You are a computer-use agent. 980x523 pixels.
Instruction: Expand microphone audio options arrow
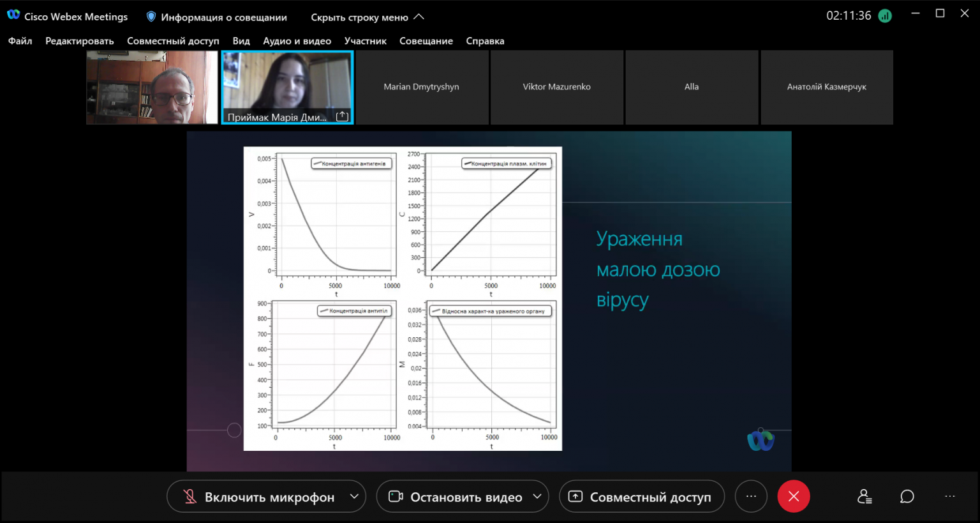(354, 496)
